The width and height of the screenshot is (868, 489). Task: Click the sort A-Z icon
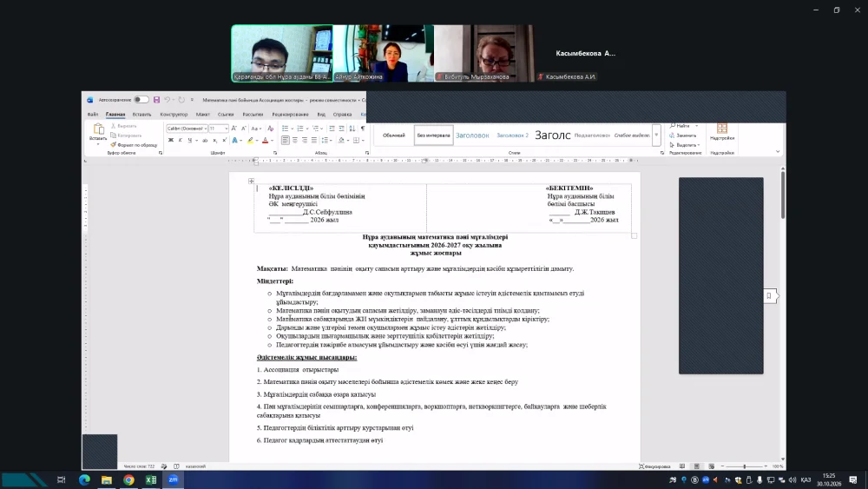click(352, 129)
